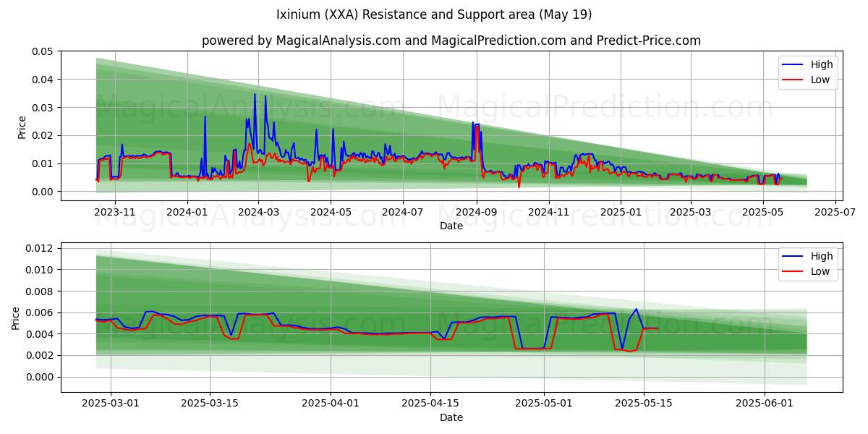The image size is (868, 434).
Task: Click the '2024-07' x-axis label in the top chart
Action: tap(402, 213)
